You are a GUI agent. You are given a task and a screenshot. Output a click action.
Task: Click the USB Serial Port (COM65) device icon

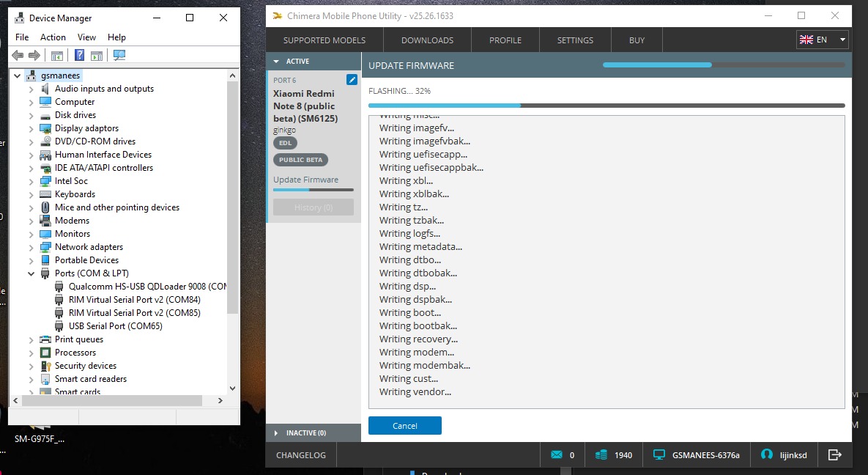pyautogui.click(x=59, y=326)
